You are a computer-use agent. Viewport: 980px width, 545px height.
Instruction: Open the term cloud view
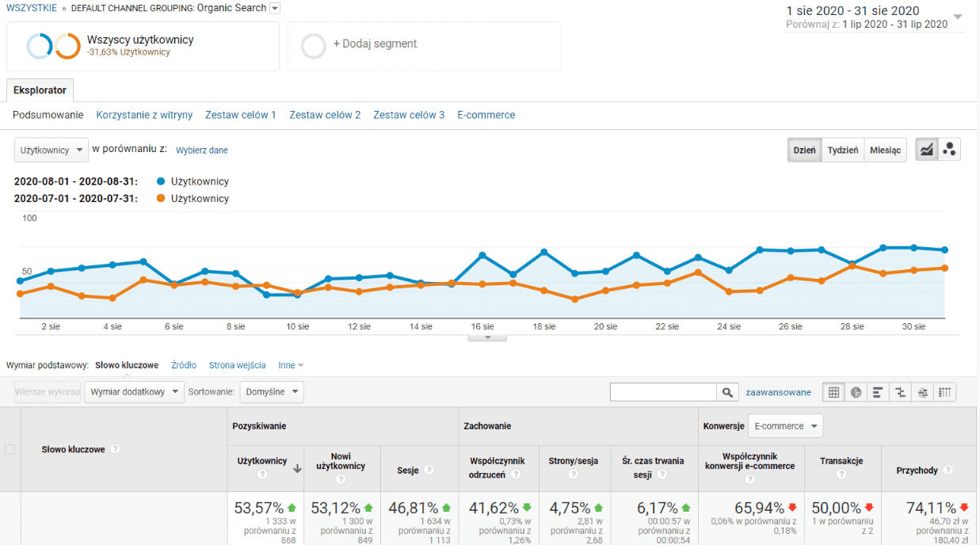point(922,392)
